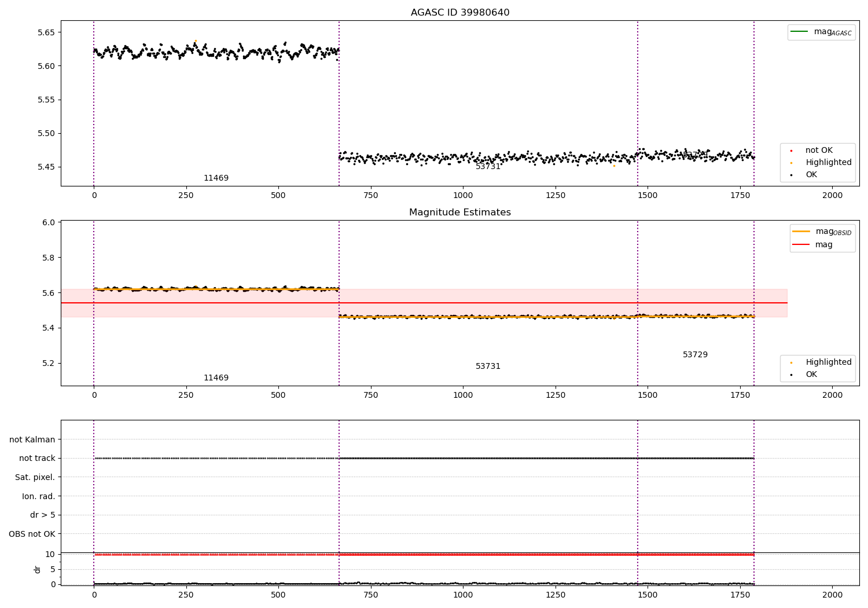Click the title 'AGASC ID 39980640'
The width and height of the screenshot is (868, 608).
pos(460,13)
